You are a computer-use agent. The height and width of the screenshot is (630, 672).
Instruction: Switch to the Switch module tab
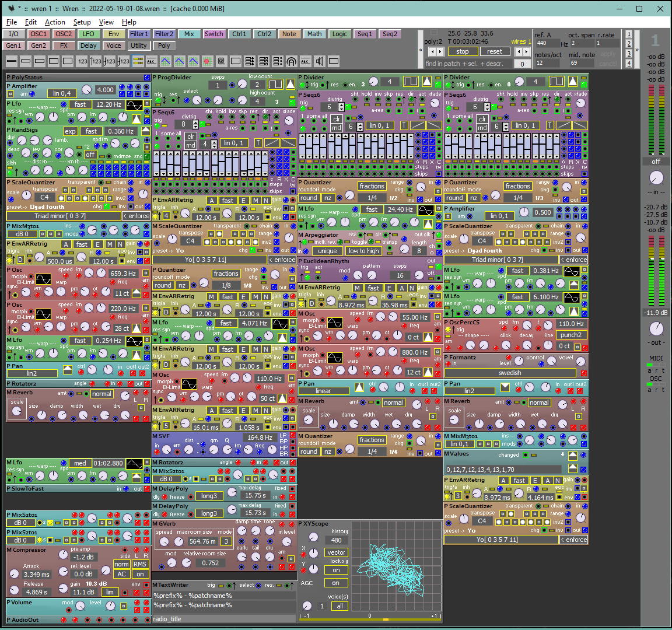pyautogui.click(x=214, y=34)
